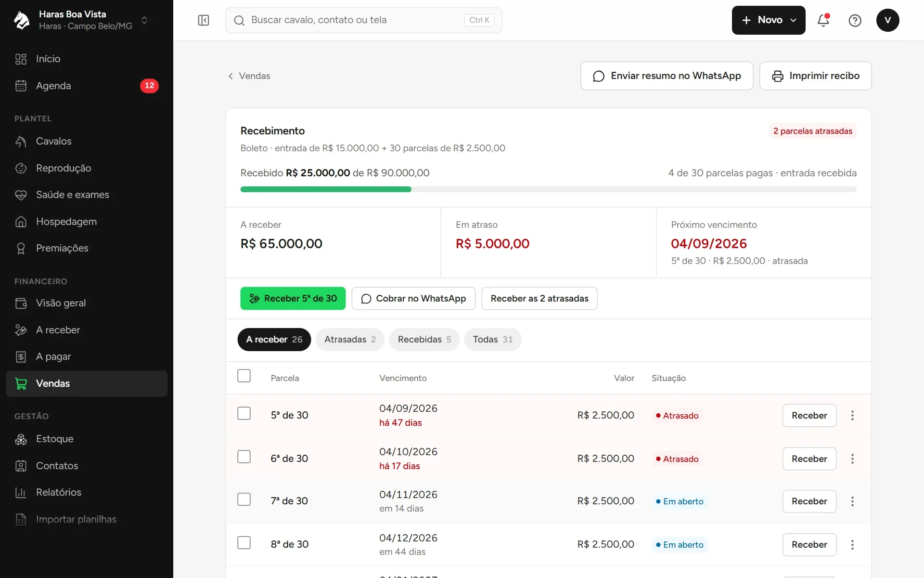Open Hospedagem section
The image size is (924, 578).
point(87,222)
